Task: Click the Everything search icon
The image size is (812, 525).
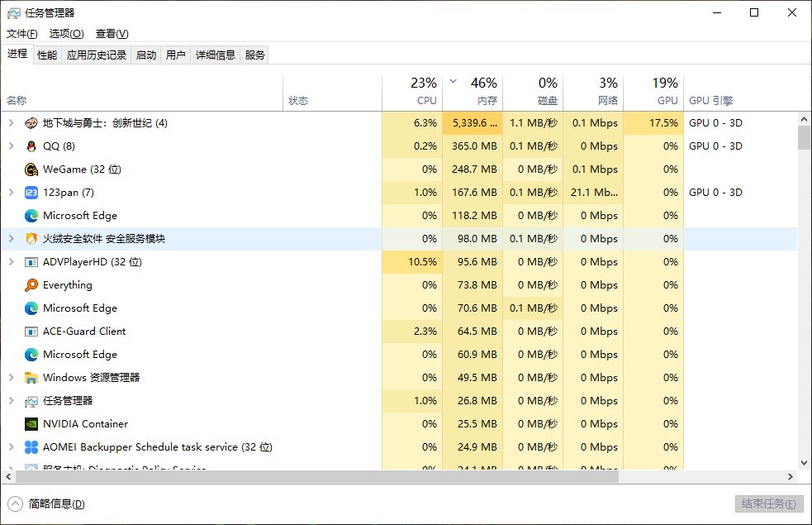Action: 31,285
